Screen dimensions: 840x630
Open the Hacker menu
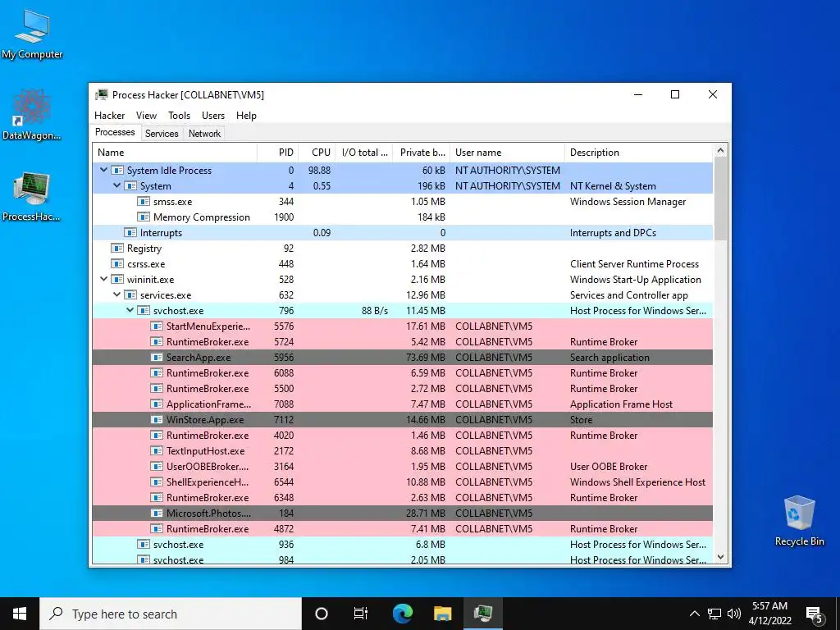click(x=109, y=115)
